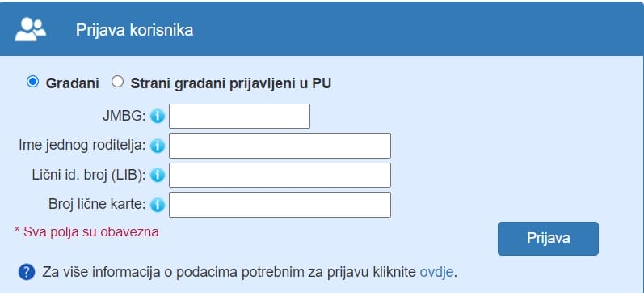The height and width of the screenshot is (293, 644).
Task: Click the 'Sva polja su obavezna' note
Action: (x=86, y=232)
